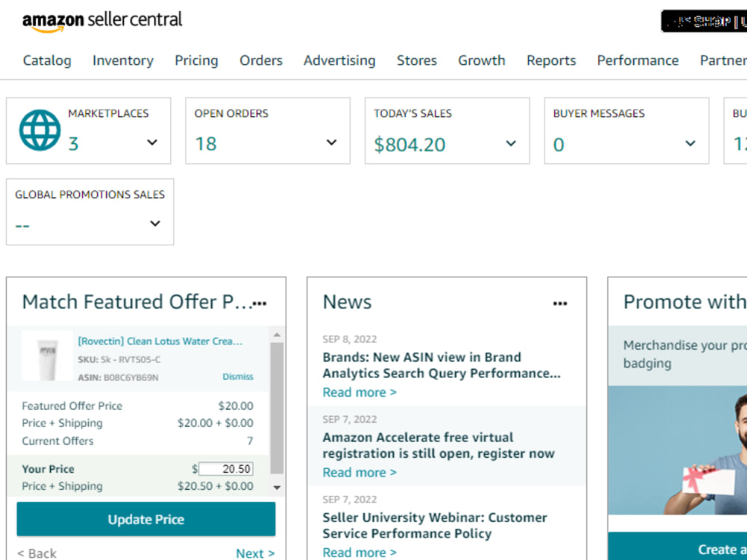Expand the Marketplaces dropdown chevron
This screenshot has width=747, height=560.
(x=152, y=143)
